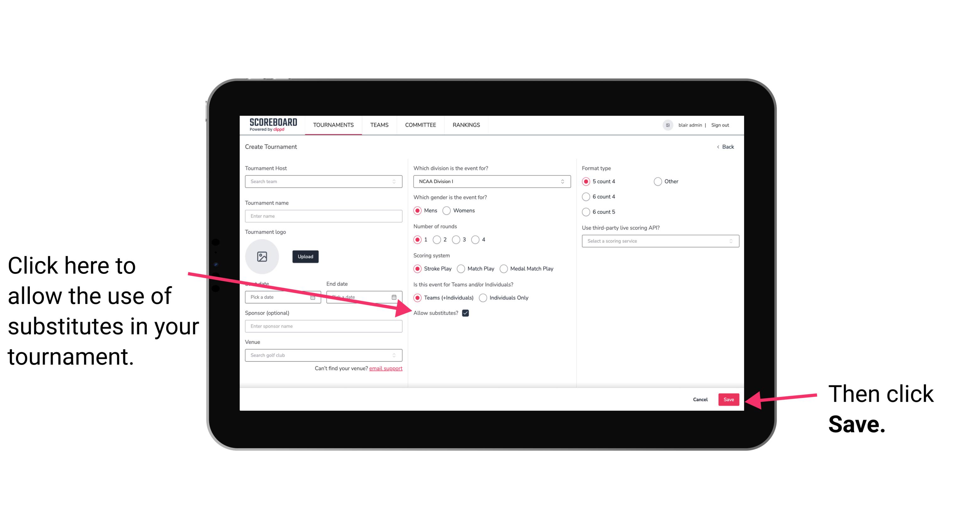Click the Venue search icon

point(397,356)
